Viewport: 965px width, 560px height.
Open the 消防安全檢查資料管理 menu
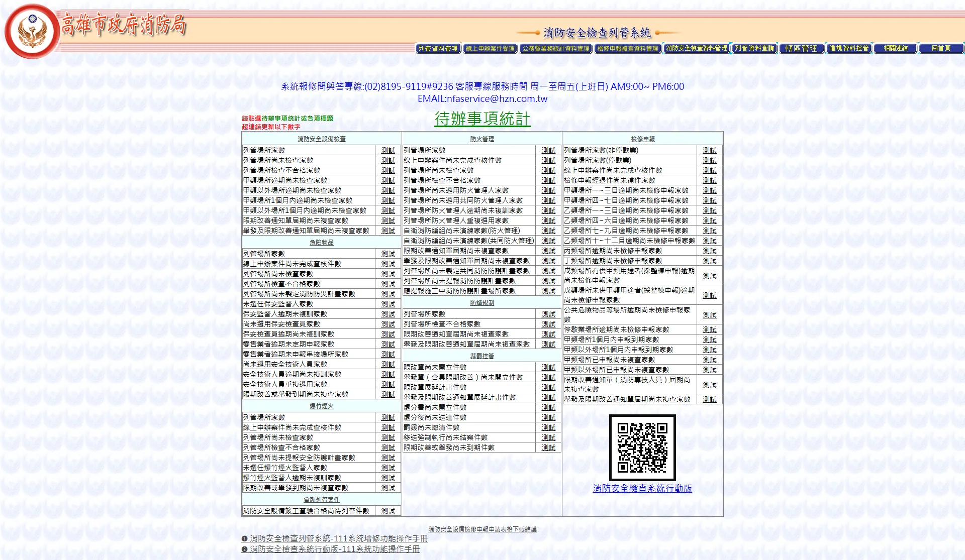[697, 48]
